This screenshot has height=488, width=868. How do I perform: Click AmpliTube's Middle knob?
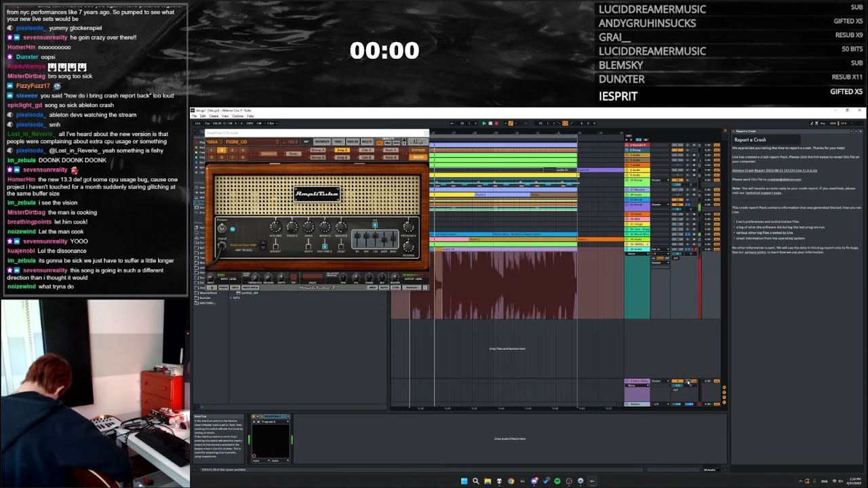click(x=324, y=227)
